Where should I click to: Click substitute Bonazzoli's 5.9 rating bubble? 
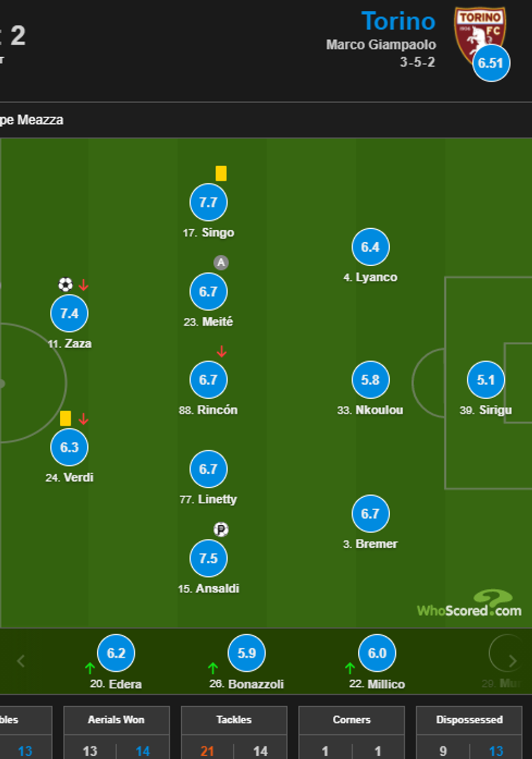[x=247, y=653]
